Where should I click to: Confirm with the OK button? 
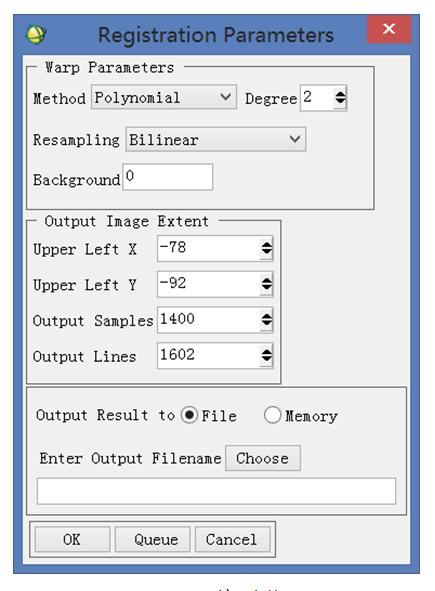[x=72, y=539]
